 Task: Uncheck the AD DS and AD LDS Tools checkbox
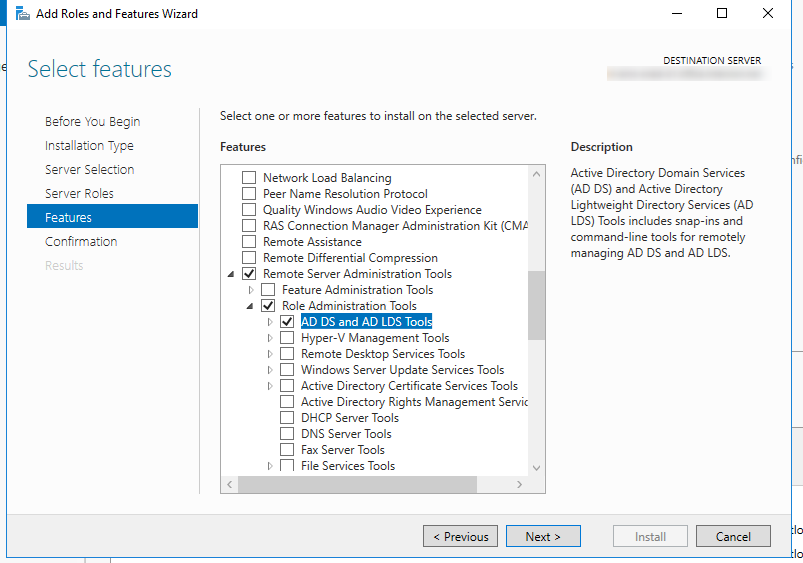pyautogui.click(x=287, y=322)
